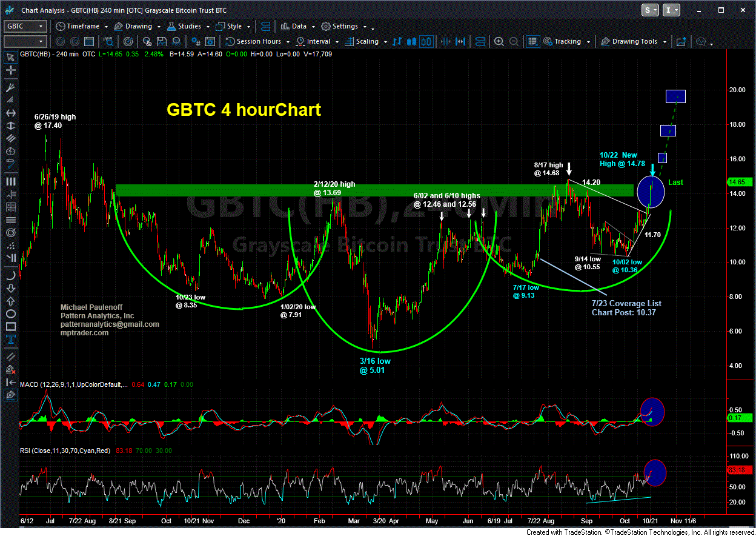The width and height of the screenshot is (756, 536).
Task: Click the save chart disk icon
Action: click(x=161, y=41)
